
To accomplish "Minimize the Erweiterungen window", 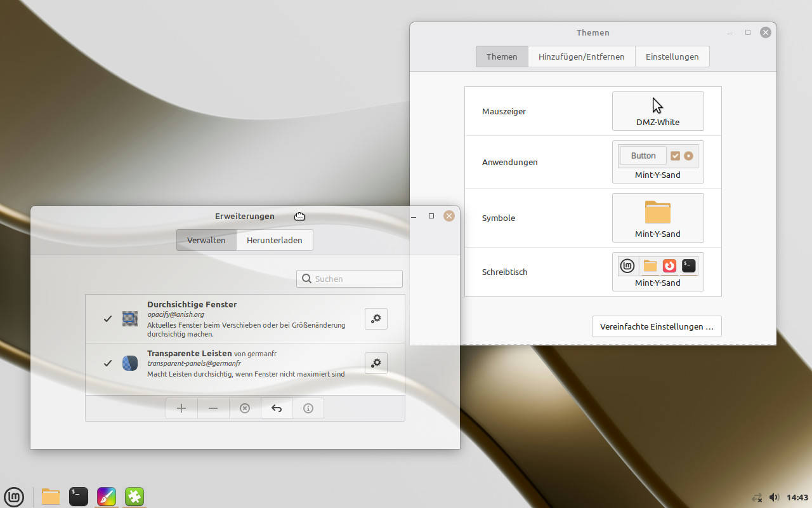I will 414,217.
